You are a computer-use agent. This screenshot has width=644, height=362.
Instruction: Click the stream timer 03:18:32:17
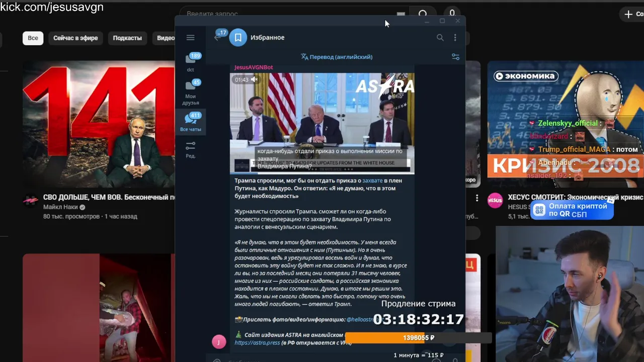pyautogui.click(x=419, y=319)
